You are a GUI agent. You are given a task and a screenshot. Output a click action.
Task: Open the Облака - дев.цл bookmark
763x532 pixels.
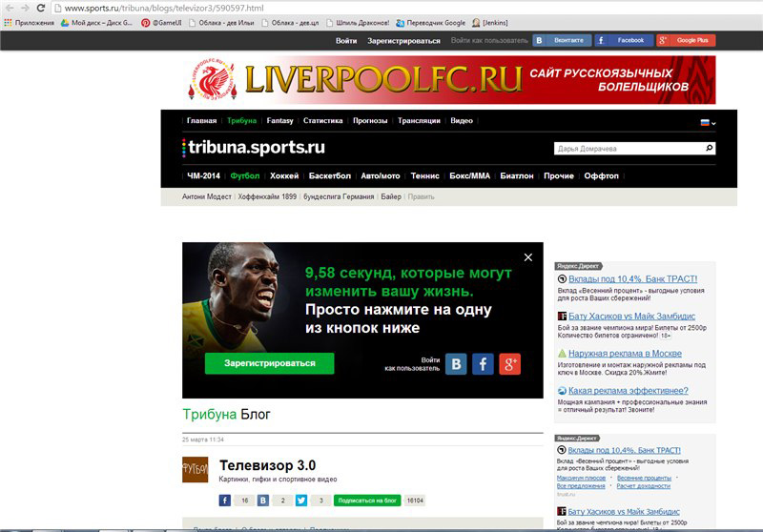point(291,22)
